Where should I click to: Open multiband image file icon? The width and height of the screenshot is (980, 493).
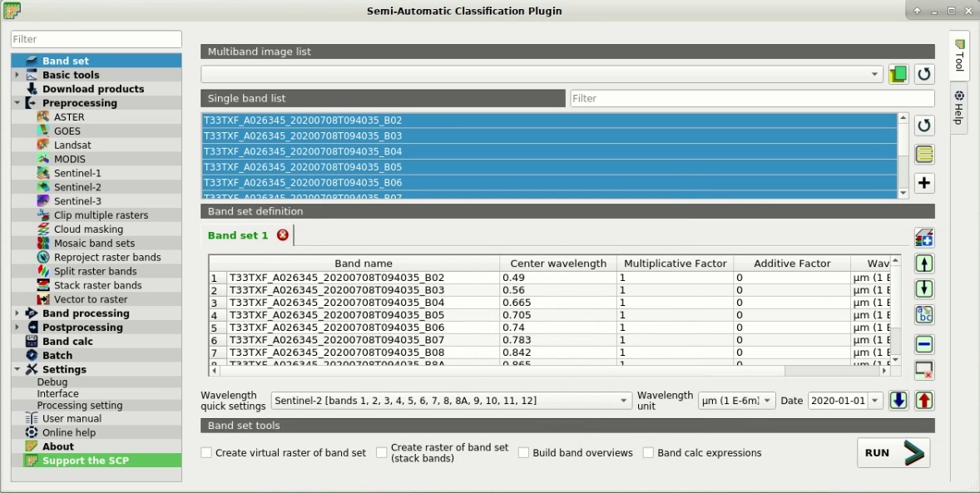pos(898,74)
